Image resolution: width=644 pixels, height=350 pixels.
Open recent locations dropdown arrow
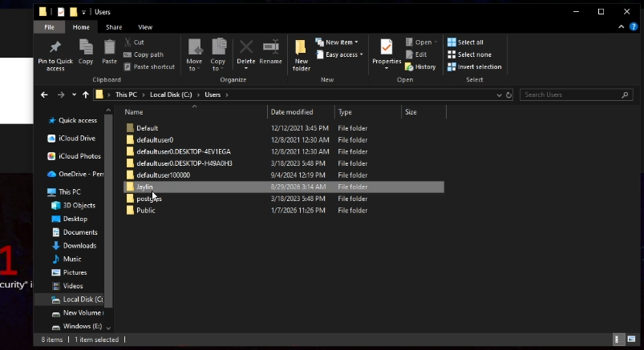point(74,95)
